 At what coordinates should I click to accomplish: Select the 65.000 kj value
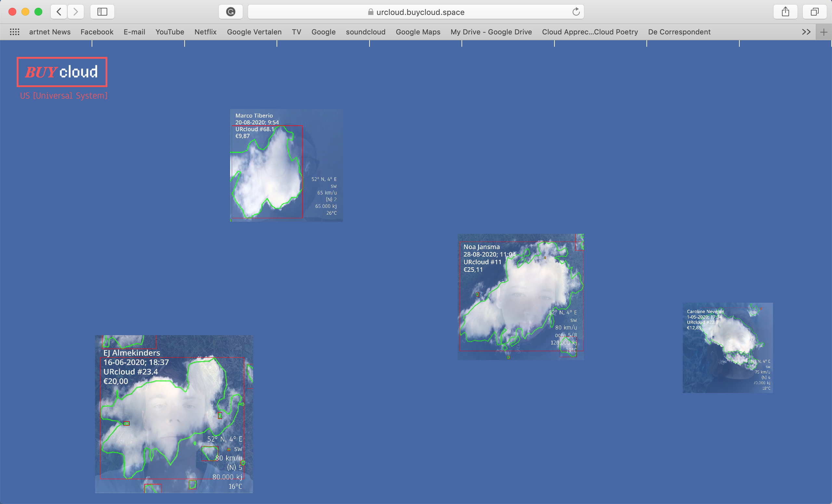click(x=326, y=206)
